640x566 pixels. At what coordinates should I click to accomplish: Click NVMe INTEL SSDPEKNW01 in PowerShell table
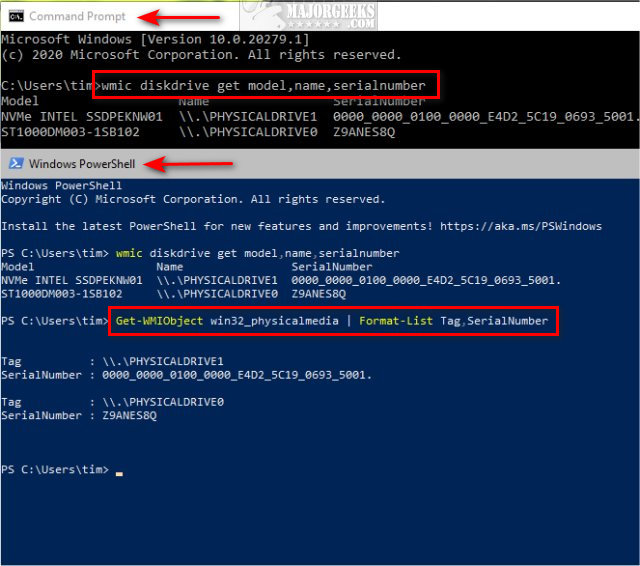(72, 280)
